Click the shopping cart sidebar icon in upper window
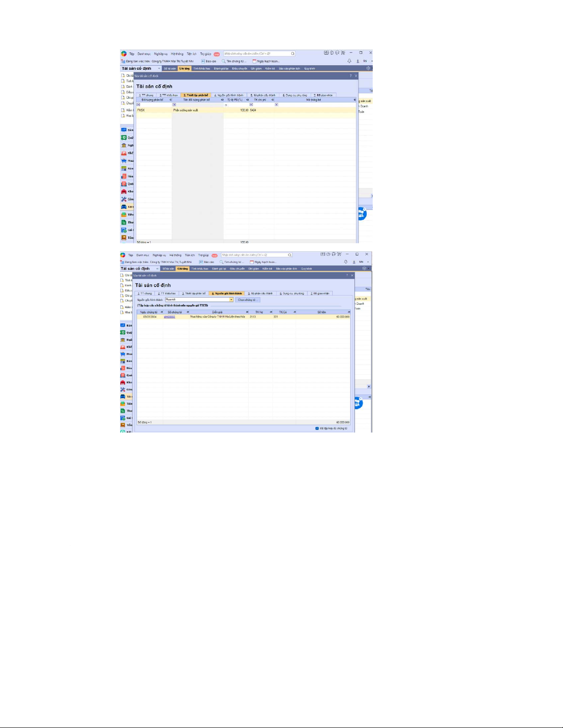 tap(124, 161)
